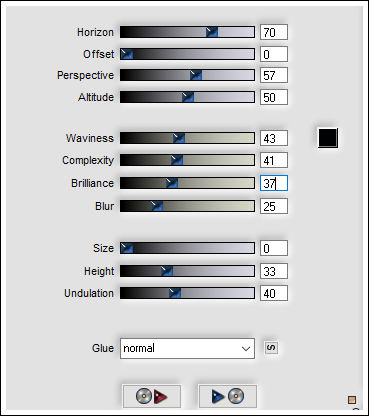Click the black color swatch
The height and width of the screenshot is (416, 369).
pyautogui.click(x=328, y=138)
